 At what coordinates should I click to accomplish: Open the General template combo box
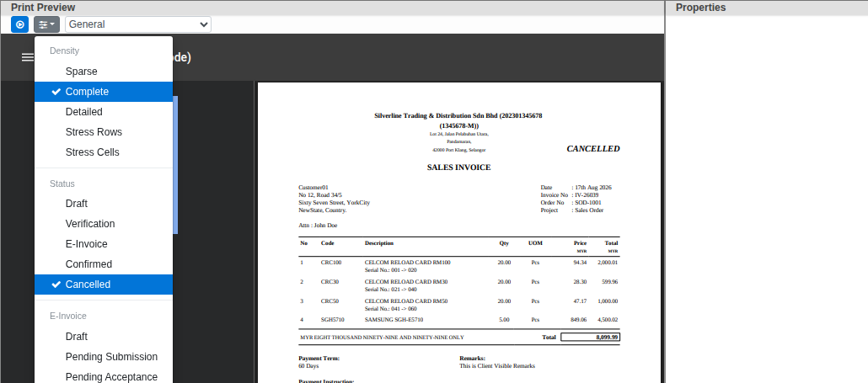[138, 24]
